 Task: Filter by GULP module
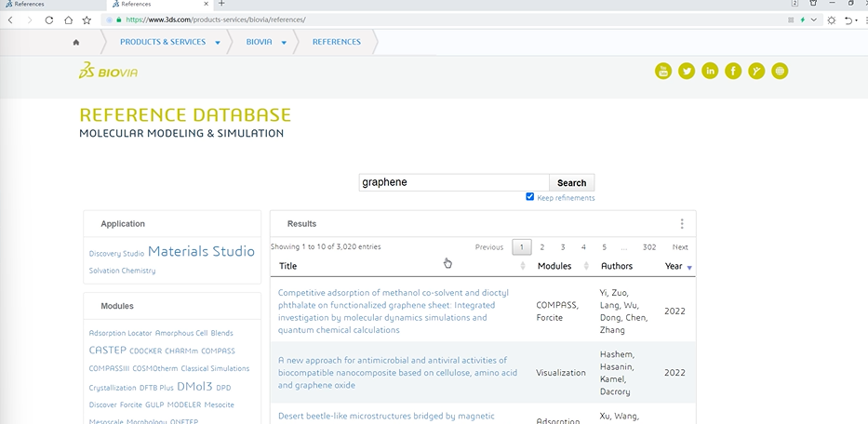[154, 404]
